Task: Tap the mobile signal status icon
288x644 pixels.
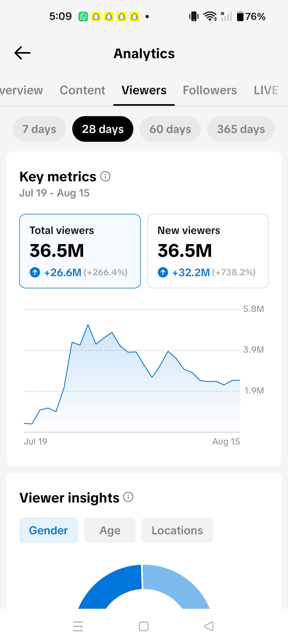Action: click(226, 16)
